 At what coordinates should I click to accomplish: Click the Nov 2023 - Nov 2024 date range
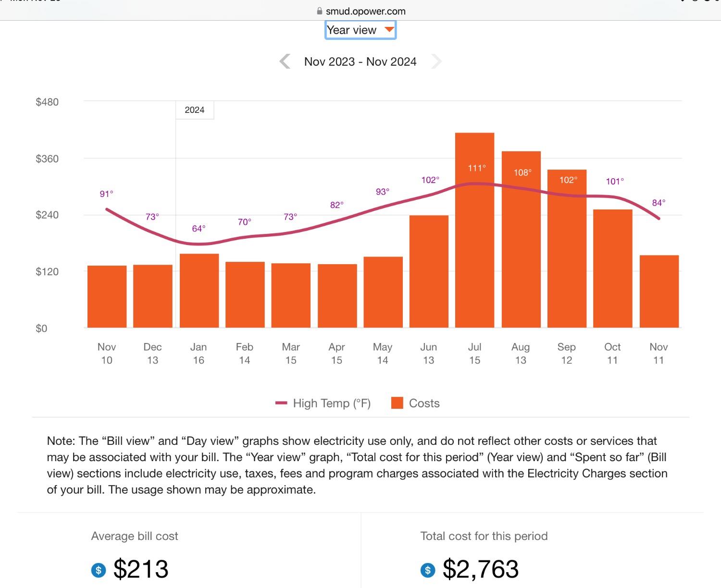360,61
